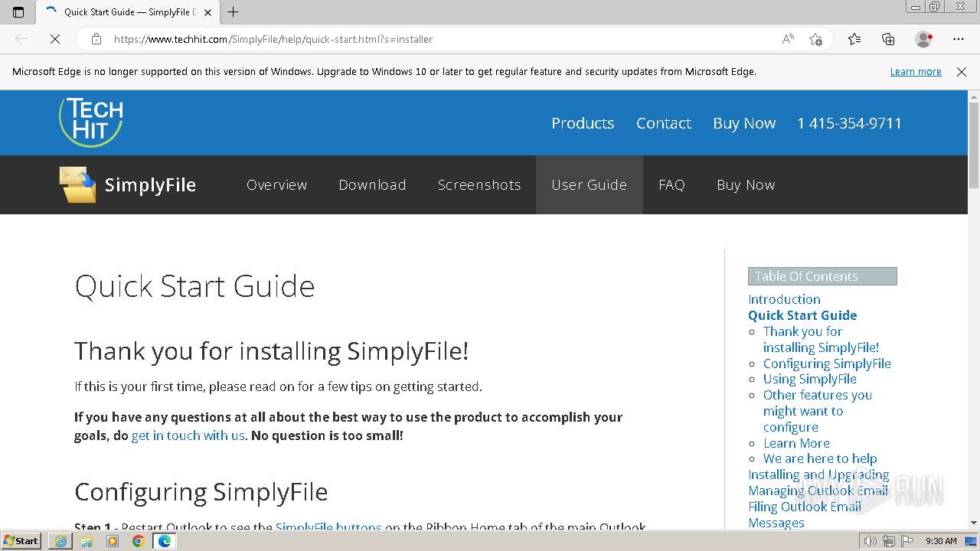Open Internet Explorer from the taskbar
This screenshot has height=551, width=980.
pyautogui.click(x=60, y=541)
